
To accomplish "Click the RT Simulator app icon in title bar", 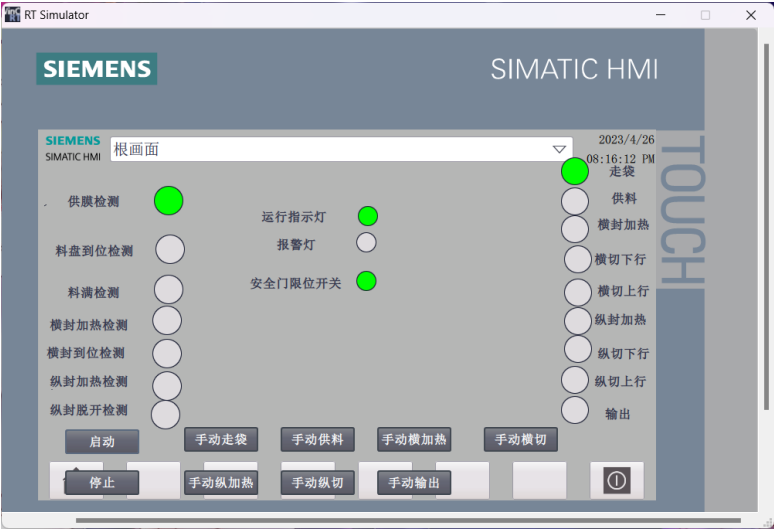I will (12, 14).
